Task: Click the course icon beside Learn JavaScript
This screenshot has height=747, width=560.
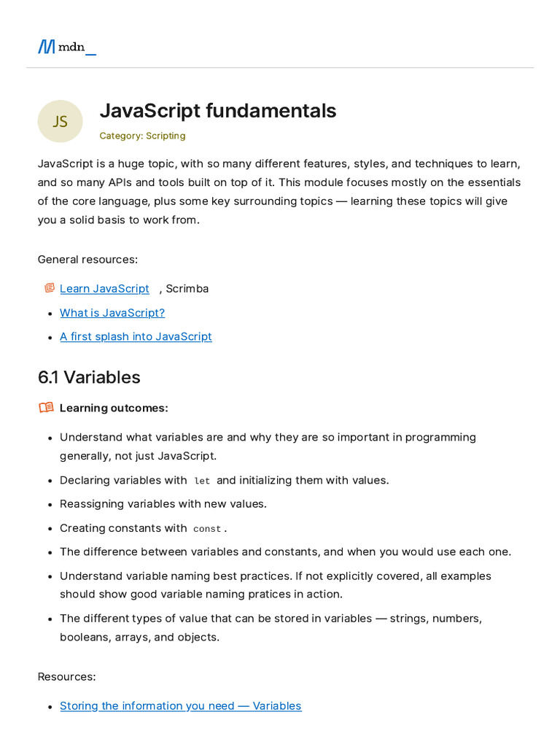Action: (x=49, y=288)
